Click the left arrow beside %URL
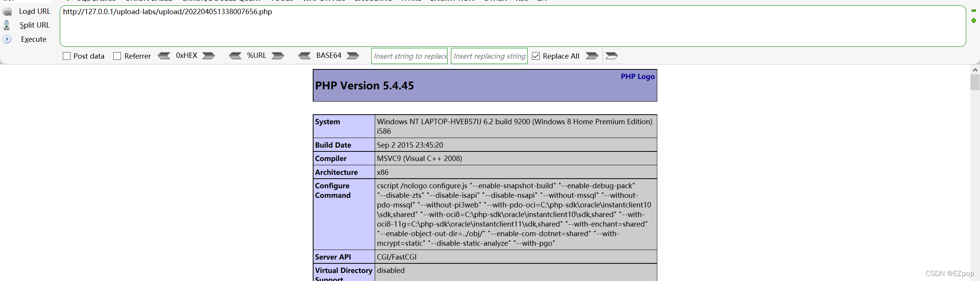Viewport: 980px width, 281px height. click(x=235, y=56)
